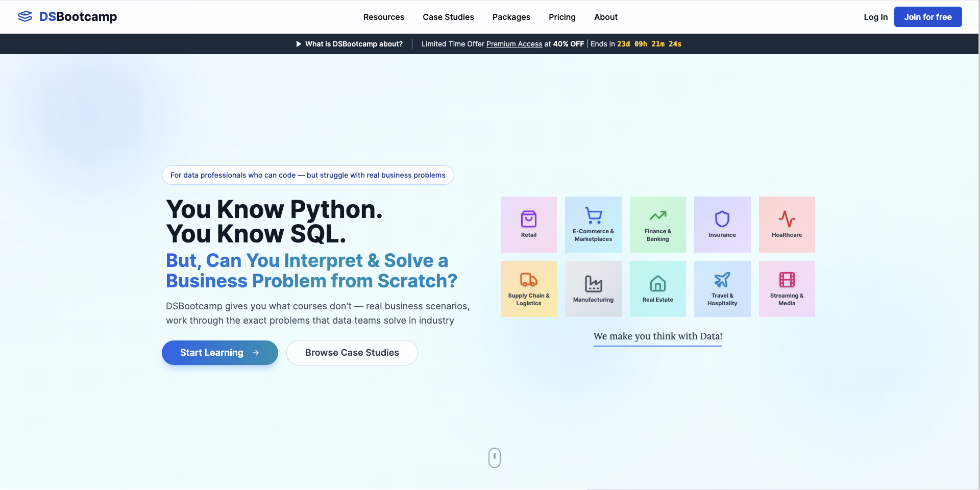Screen dimensions: 980x490
Task: Click the Start Learning button
Action: (220, 353)
